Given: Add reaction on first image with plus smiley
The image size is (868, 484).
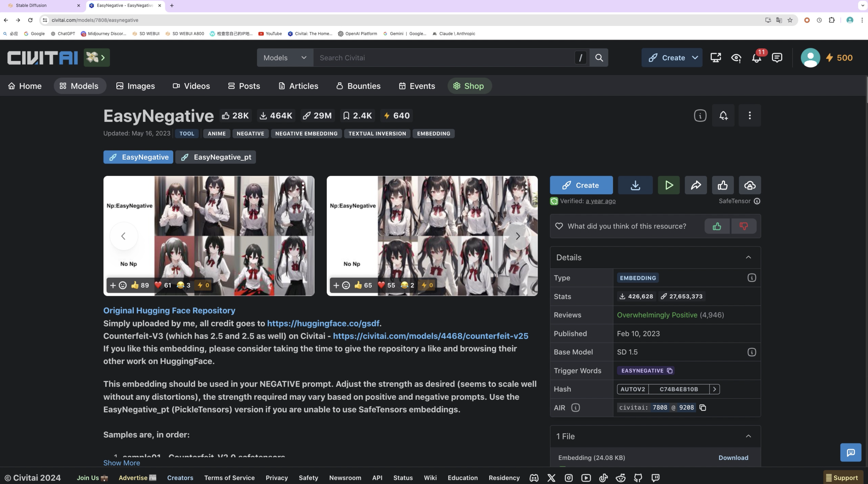Looking at the screenshot, I should coord(118,285).
